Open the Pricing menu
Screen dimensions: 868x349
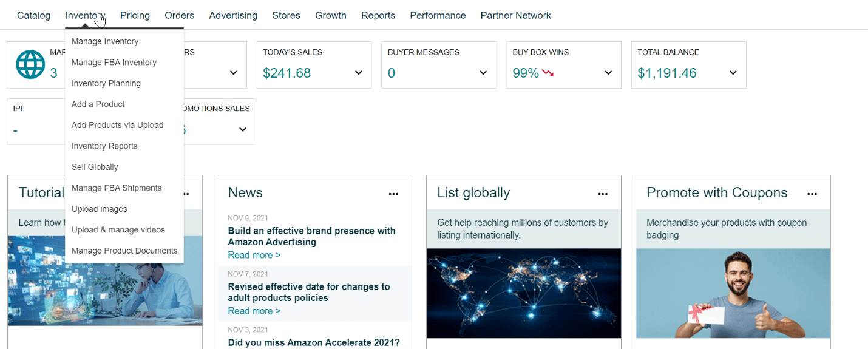[135, 15]
